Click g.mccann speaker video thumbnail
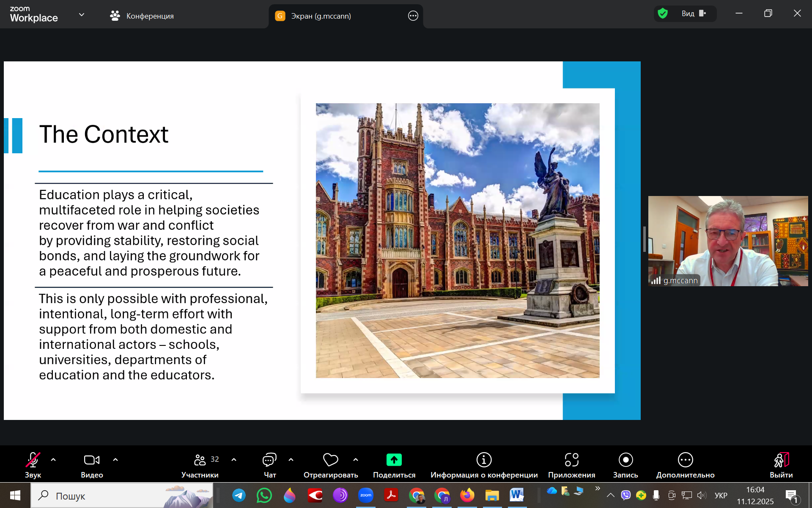This screenshot has width=812, height=508. pyautogui.click(x=727, y=241)
